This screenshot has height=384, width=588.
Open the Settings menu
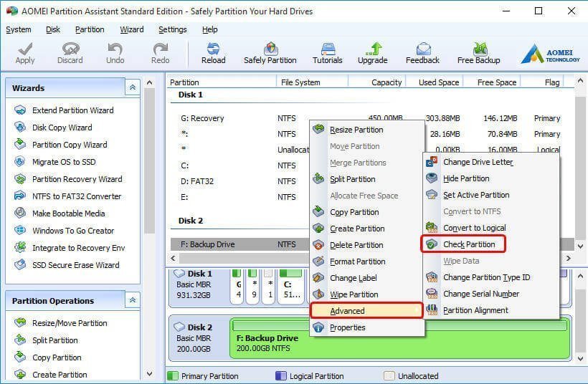coord(173,29)
